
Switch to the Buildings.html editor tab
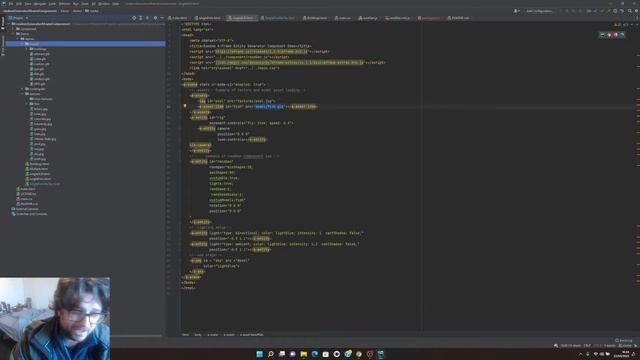tap(315, 18)
